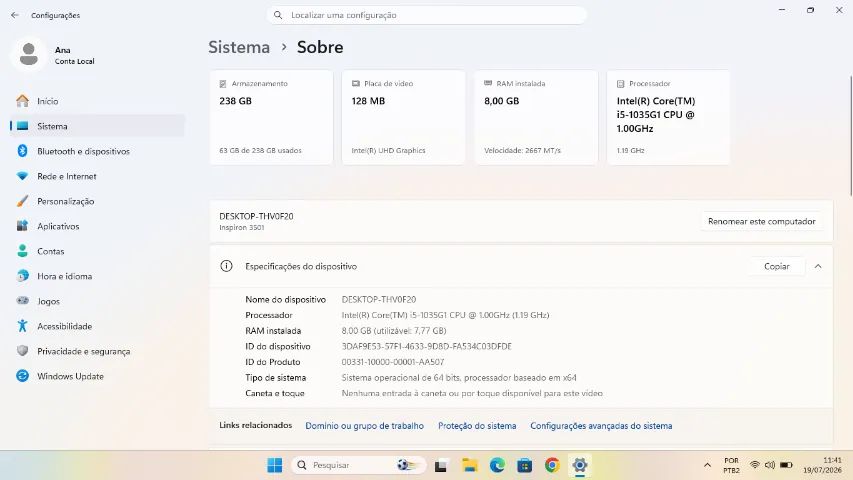Viewport: 853px width, 480px height.
Task: Click the Contas person icon
Action: click(22, 251)
